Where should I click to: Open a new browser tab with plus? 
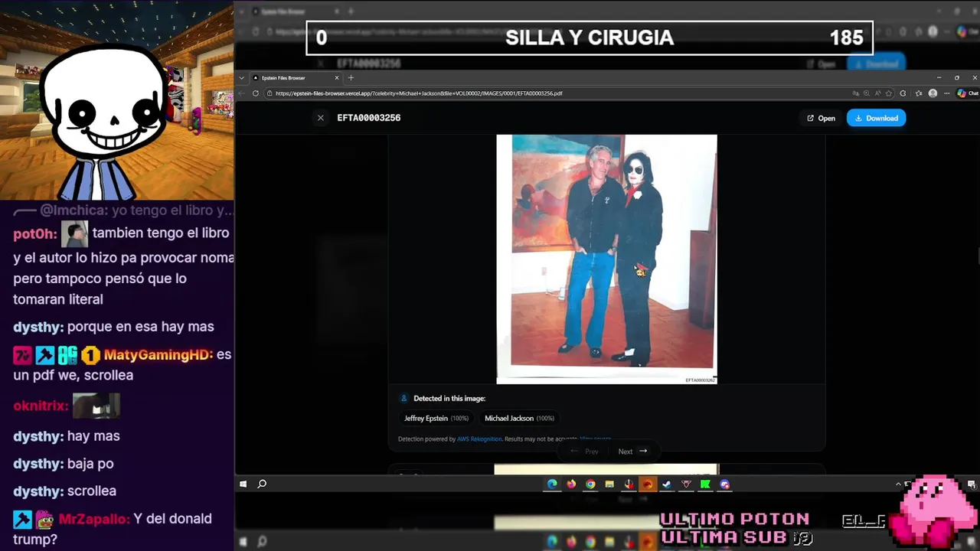351,78
